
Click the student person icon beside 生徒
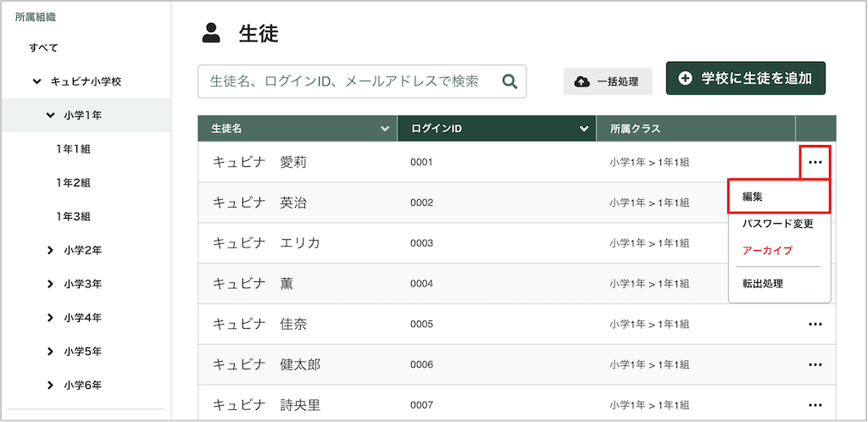point(211,33)
